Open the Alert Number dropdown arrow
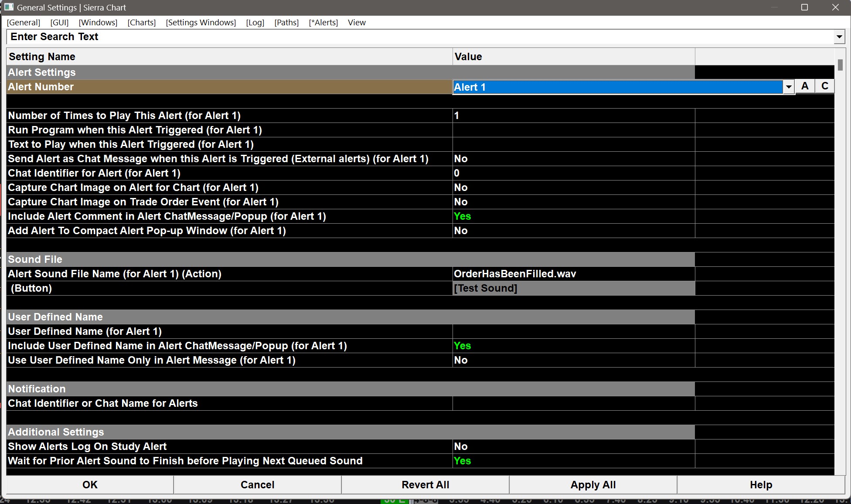851x504 pixels. tap(788, 87)
